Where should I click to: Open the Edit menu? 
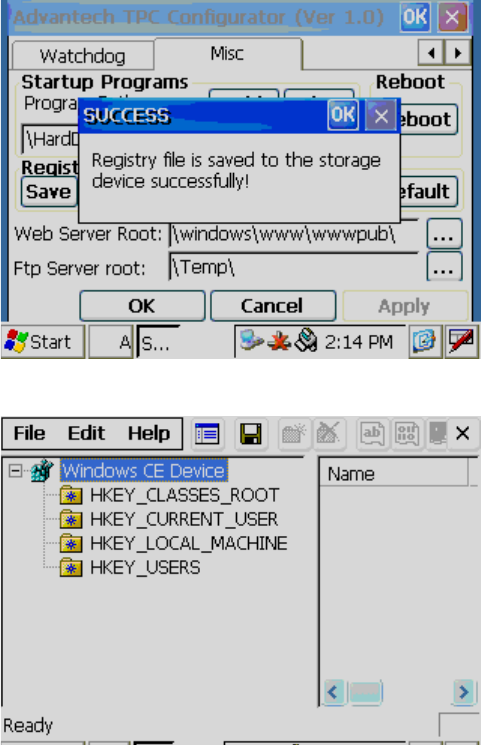click(87, 433)
